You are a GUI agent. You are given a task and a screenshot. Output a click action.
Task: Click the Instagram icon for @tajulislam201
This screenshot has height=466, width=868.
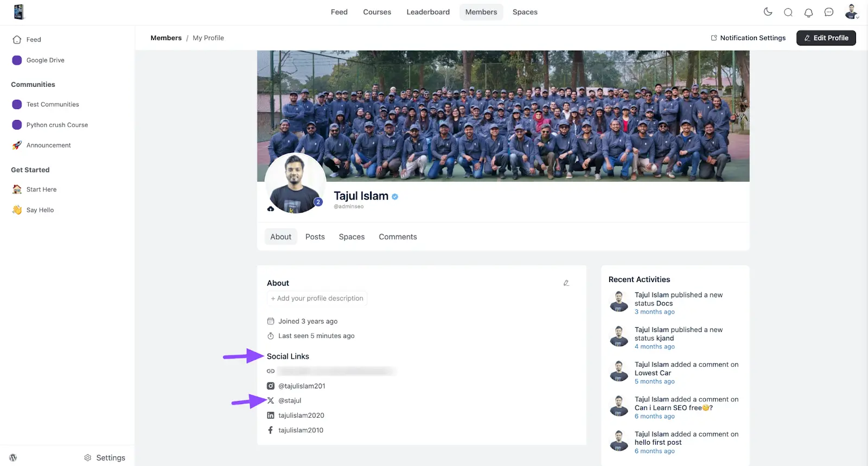click(x=271, y=386)
